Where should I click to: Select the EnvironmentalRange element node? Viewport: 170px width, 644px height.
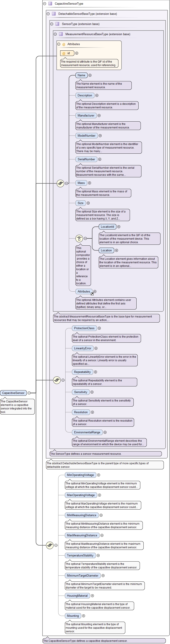pyautogui.click(x=87, y=432)
